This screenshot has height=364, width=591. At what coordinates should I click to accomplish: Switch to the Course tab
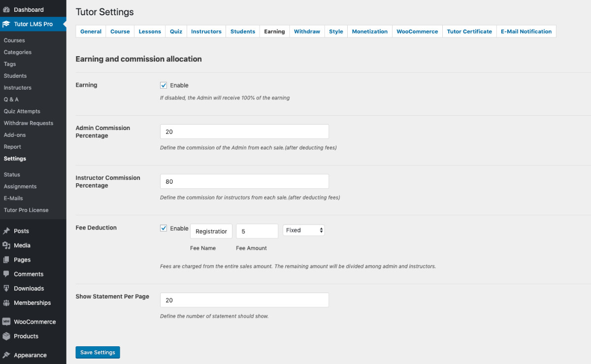coord(120,31)
